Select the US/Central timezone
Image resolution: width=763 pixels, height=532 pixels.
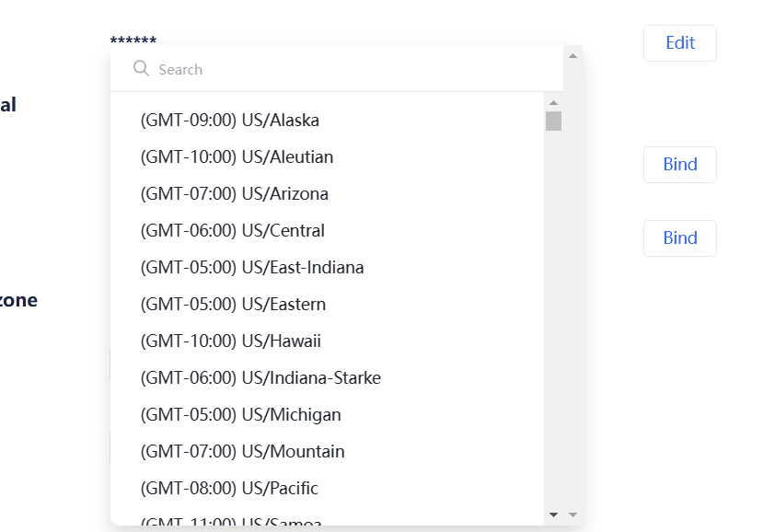coord(231,230)
